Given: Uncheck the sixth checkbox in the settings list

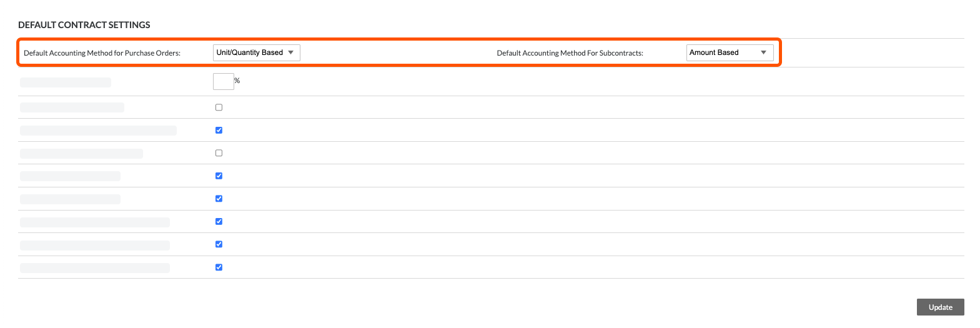Looking at the screenshot, I should (219, 221).
